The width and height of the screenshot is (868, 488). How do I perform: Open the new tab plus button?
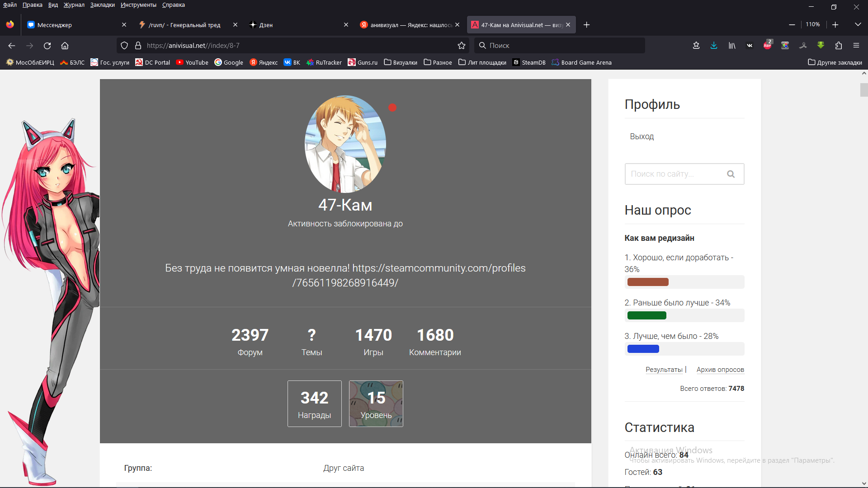click(586, 25)
